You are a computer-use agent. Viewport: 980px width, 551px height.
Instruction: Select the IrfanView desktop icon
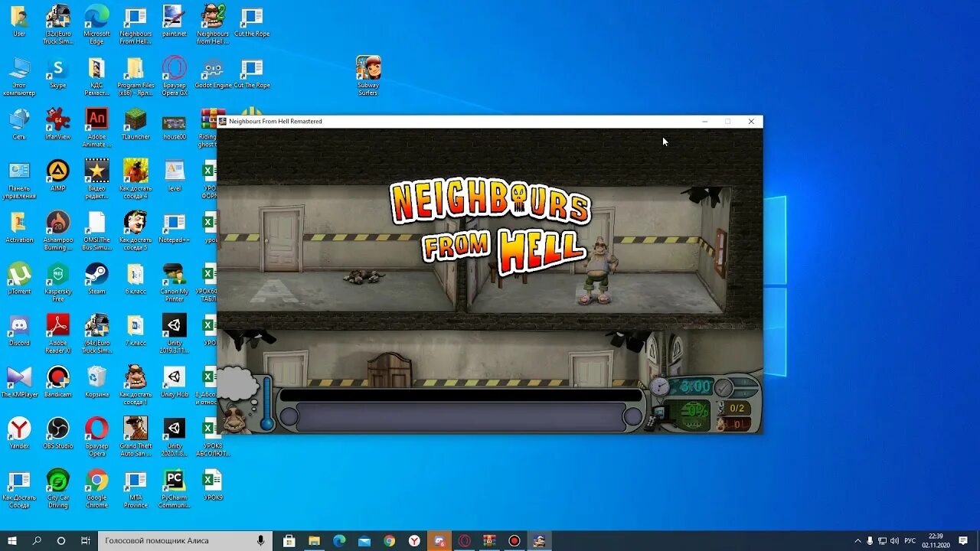pyautogui.click(x=57, y=125)
